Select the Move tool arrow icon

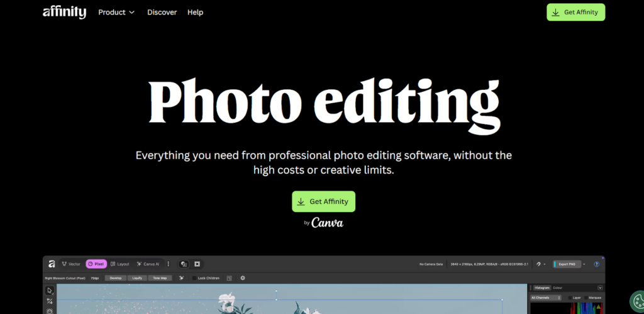pyautogui.click(x=50, y=291)
